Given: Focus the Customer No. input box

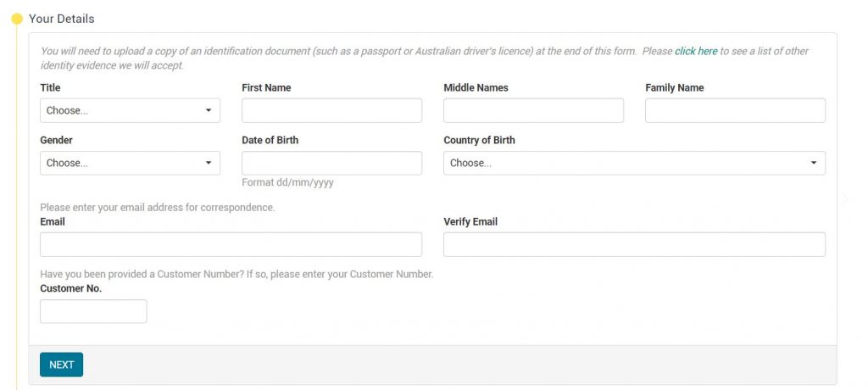Looking at the screenshot, I should [93, 311].
